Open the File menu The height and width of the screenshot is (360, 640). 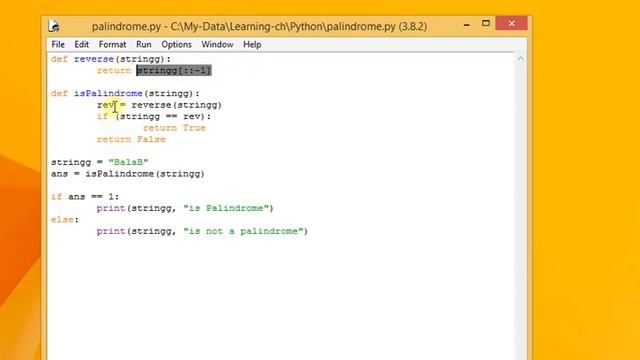(58, 44)
